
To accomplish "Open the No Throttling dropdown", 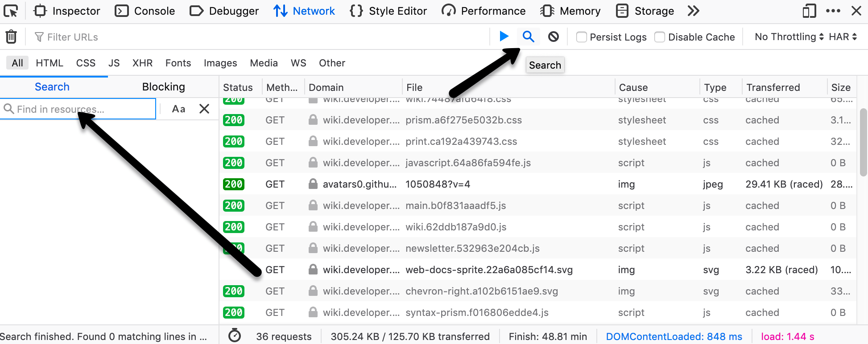I will point(789,37).
